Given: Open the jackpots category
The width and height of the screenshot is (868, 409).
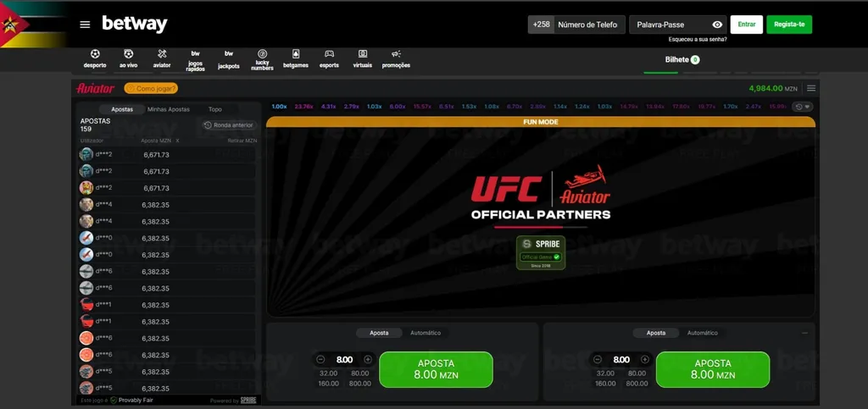Looking at the screenshot, I should [229, 59].
